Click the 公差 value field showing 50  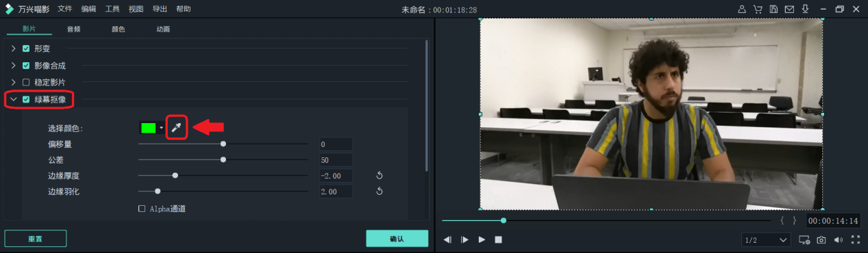coord(336,160)
